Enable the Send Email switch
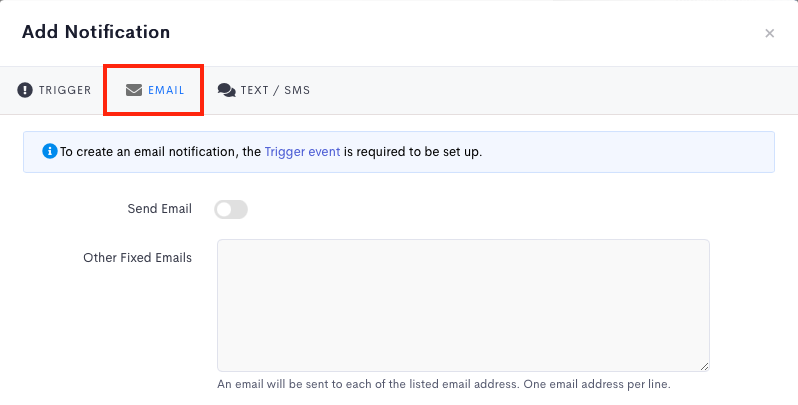Image resolution: width=798 pixels, height=405 pixels. click(x=231, y=209)
